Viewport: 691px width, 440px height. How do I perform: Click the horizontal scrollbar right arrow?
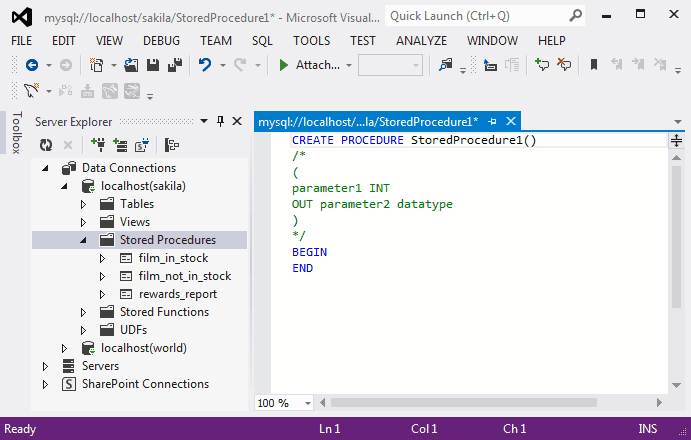(x=659, y=403)
